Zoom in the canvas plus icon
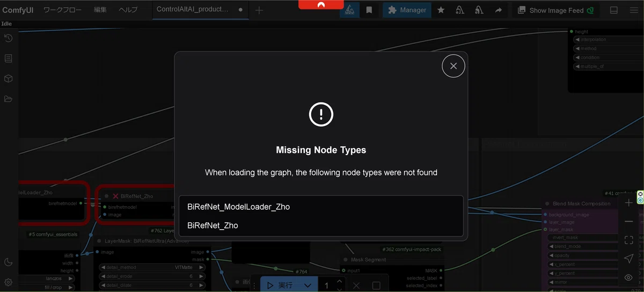 click(x=629, y=203)
